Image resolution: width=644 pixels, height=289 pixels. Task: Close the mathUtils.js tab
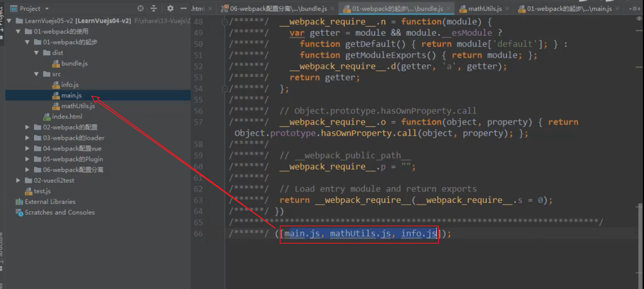507,9
